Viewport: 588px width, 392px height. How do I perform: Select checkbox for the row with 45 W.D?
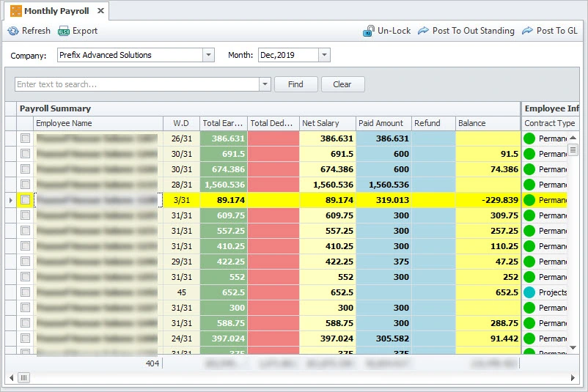[x=26, y=292]
